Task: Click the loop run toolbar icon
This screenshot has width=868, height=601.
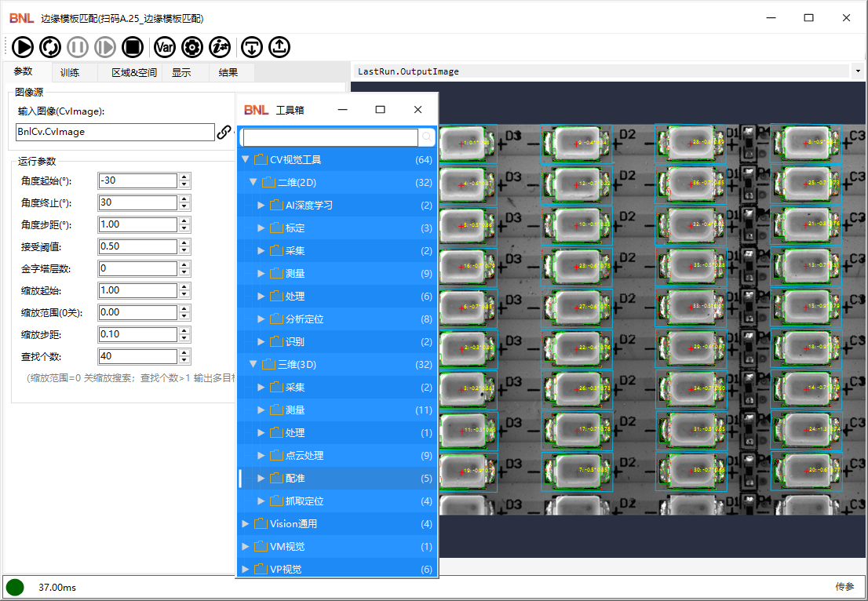Action: coord(50,47)
